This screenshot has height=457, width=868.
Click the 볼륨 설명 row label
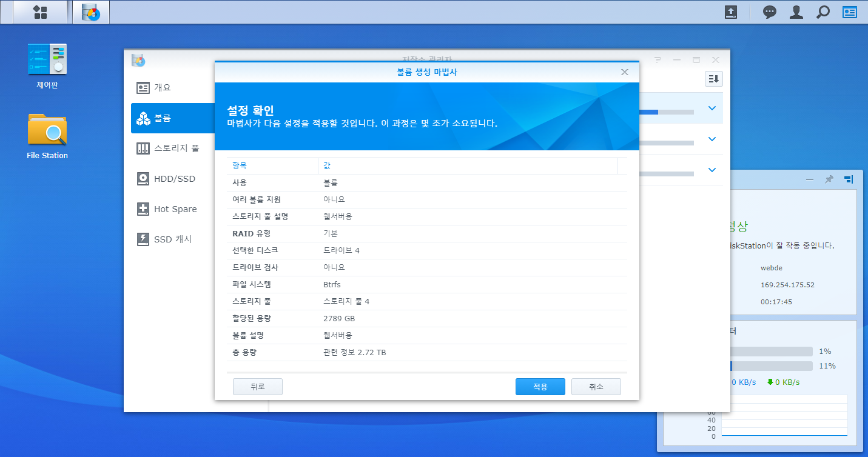248,335
